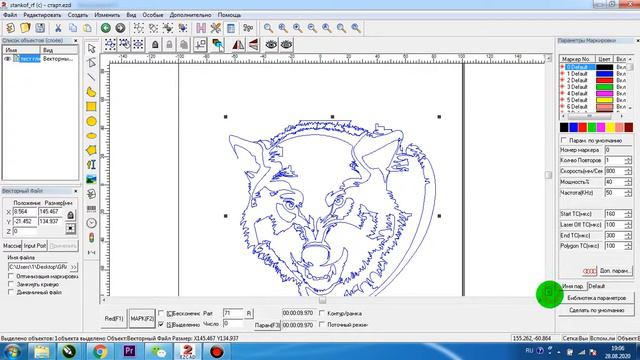Image resolution: width=640 pixels, height=360 pixels.
Task: Click the Кол-во Повторов spinner arrows
Action: click(x=628, y=160)
